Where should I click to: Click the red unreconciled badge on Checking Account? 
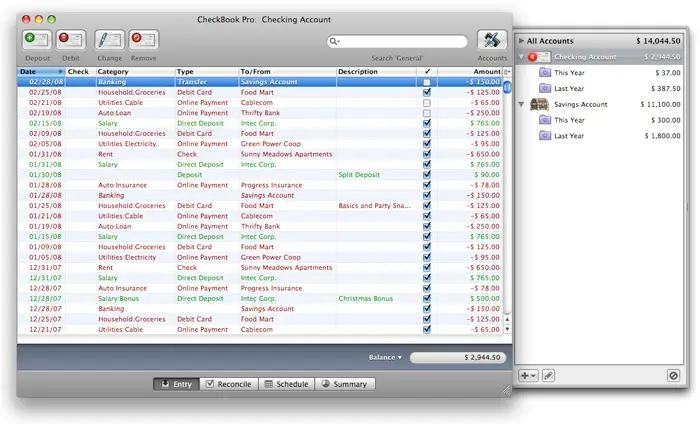point(532,57)
